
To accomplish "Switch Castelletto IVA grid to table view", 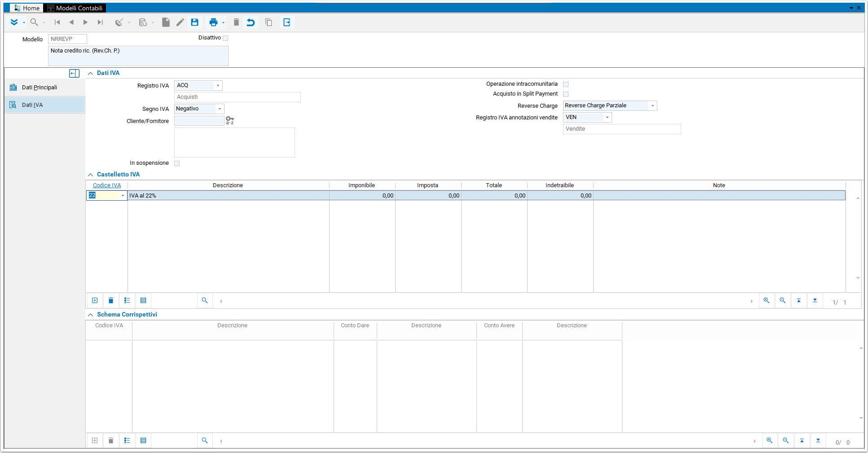I will pyautogui.click(x=143, y=300).
